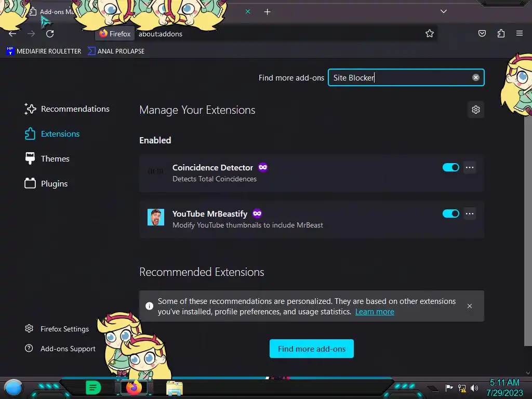Close the Add-ons Manager tab
The width and height of the screenshot is (532, 399).
pos(248,11)
